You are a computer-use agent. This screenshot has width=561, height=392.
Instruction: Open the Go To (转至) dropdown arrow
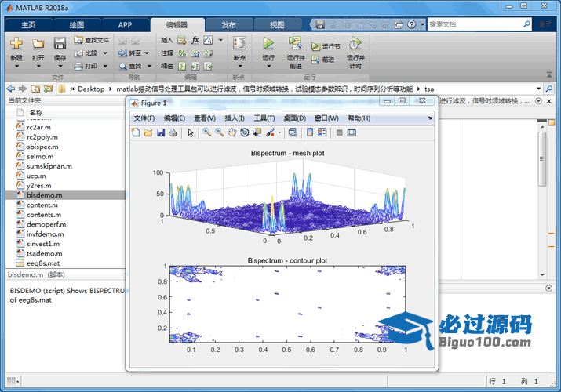coord(147,53)
